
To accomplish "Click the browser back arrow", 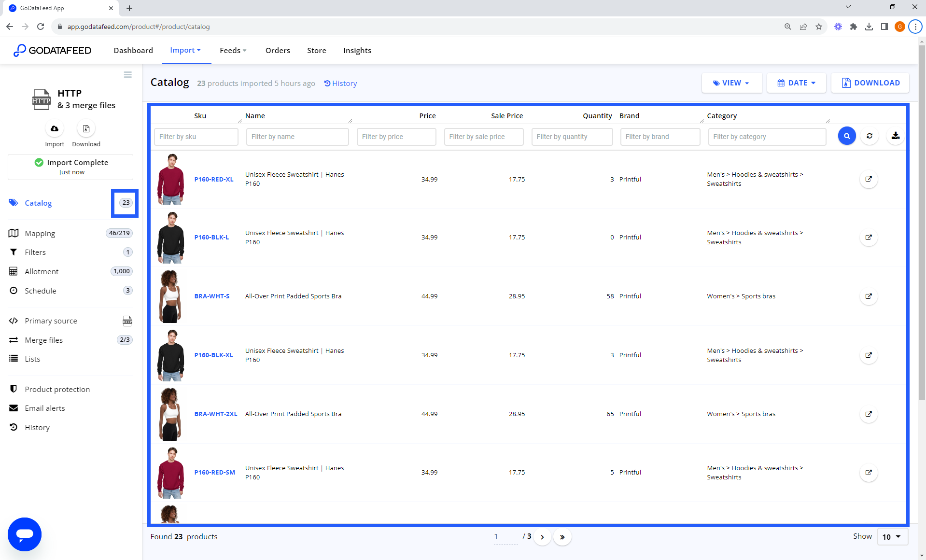I will pos(10,27).
